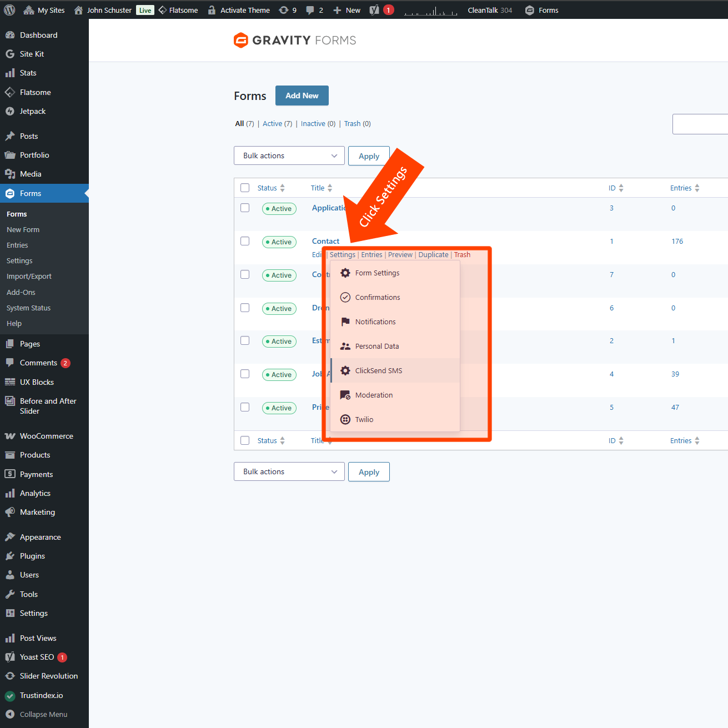Screen dimensions: 728x728
Task: Choose ClickSend SMS in the settings menu
Action: (379, 370)
